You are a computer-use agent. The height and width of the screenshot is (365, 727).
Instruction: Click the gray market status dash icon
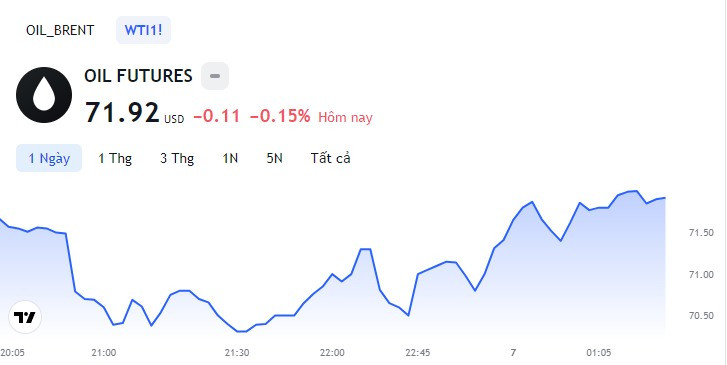tap(215, 76)
